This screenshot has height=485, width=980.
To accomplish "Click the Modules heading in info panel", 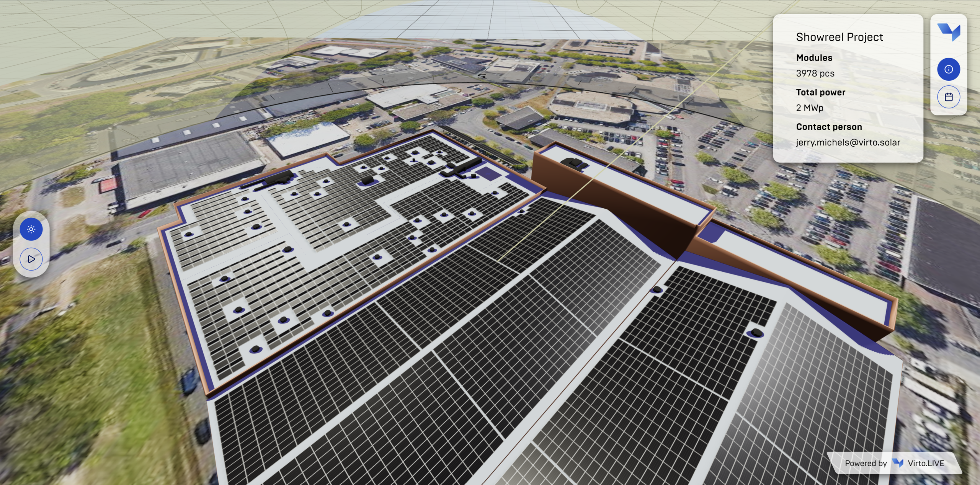I will coord(814,58).
